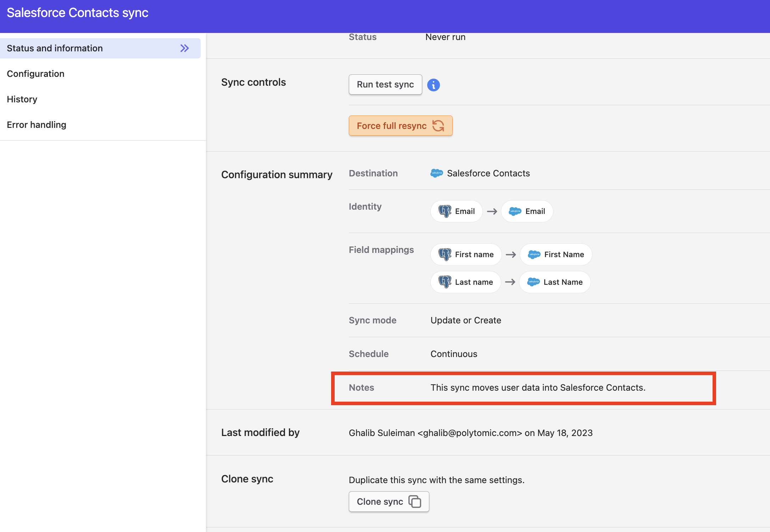Select Status and information menu item
Viewport: 770px width, 532px height.
[x=55, y=48]
